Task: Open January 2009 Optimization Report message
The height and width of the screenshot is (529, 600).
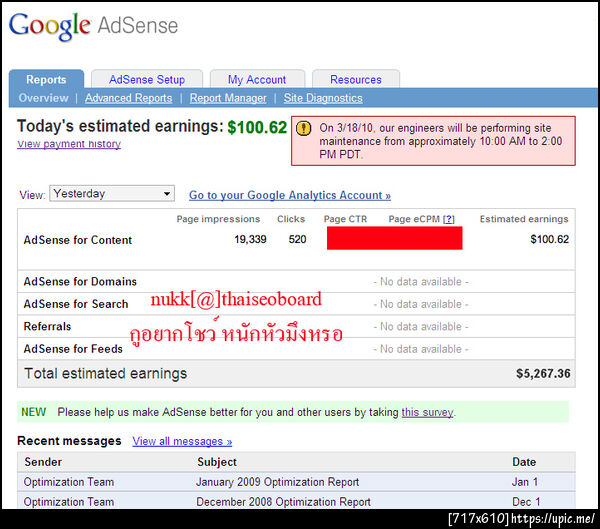Action: coord(277,482)
